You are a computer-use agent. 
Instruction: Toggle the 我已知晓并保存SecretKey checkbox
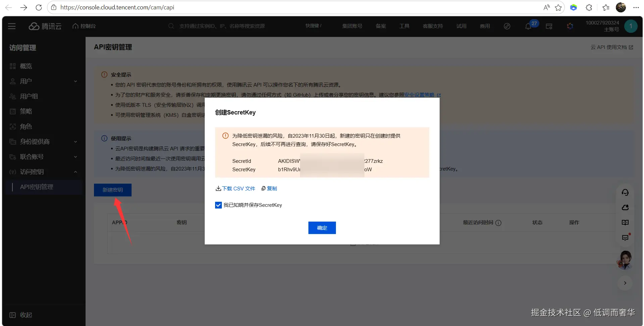[218, 205]
